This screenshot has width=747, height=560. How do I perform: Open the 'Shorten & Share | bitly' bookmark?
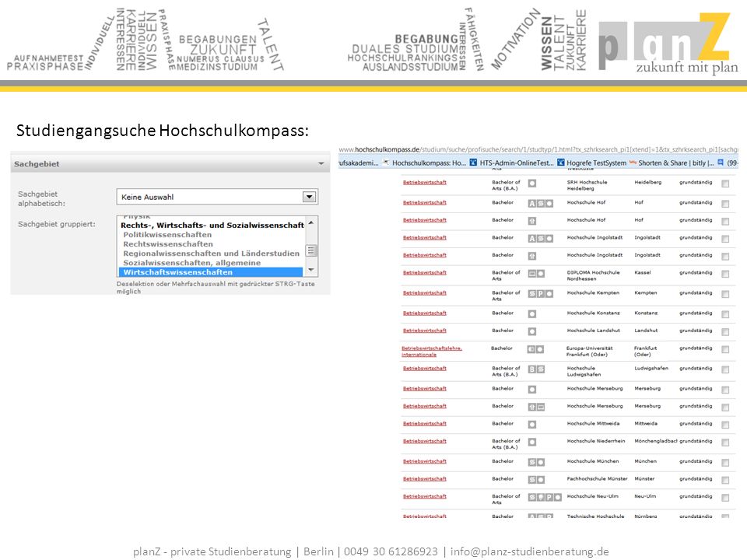coord(672,163)
